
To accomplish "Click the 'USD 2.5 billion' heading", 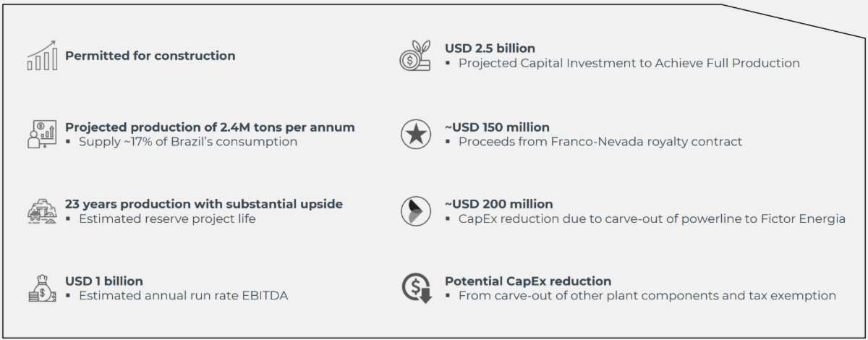I will pos(490,48).
